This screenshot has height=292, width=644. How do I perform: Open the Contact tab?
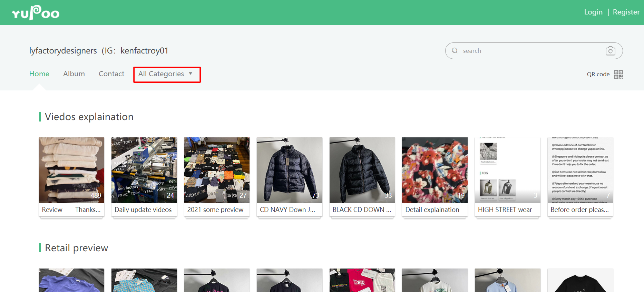111,74
